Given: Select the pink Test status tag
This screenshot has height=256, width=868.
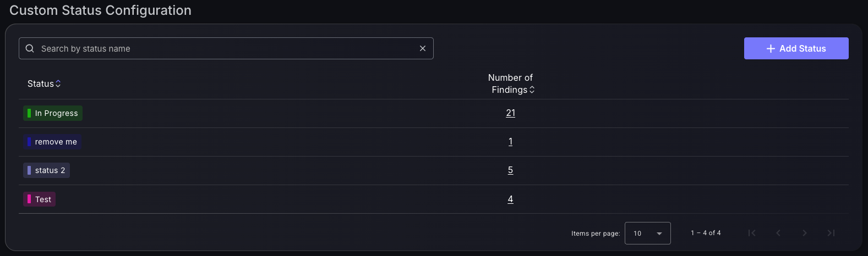Looking at the screenshot, I should click(x=39, y=199).
